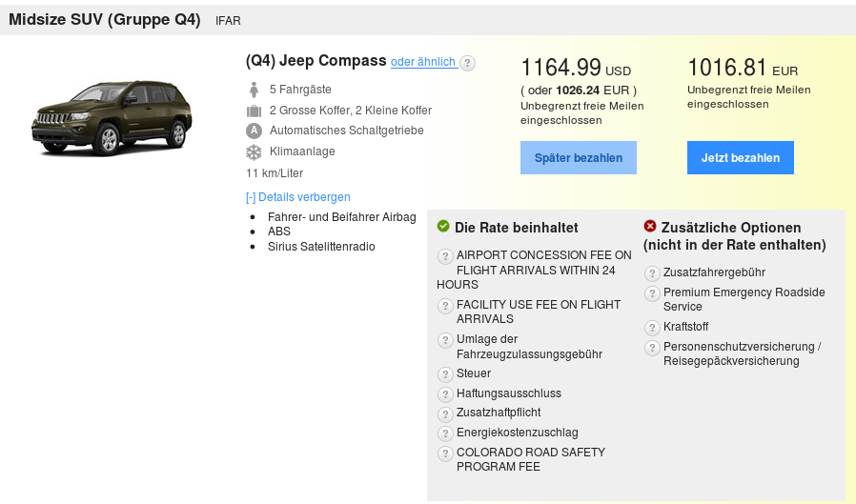Open help icon for Personenschutzversicherung
Image resolution: width=856 pixels, height=504 pixels.
point(652,348)
